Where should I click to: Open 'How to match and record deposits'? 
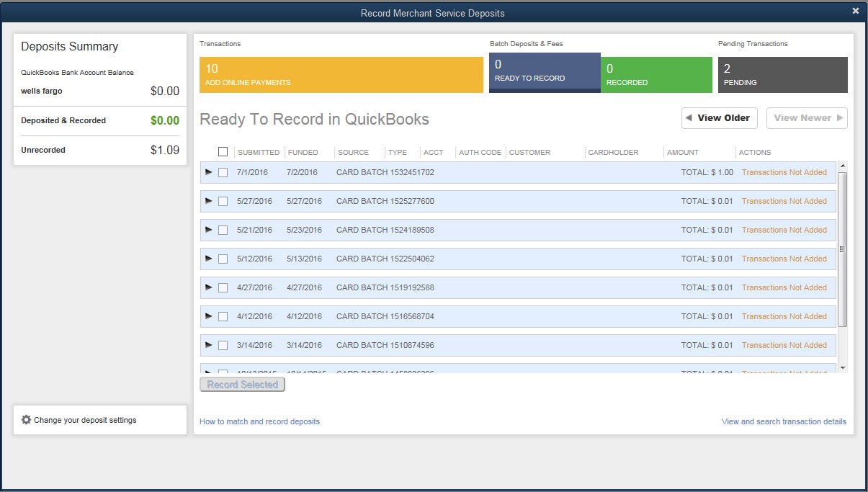(259, 421)
